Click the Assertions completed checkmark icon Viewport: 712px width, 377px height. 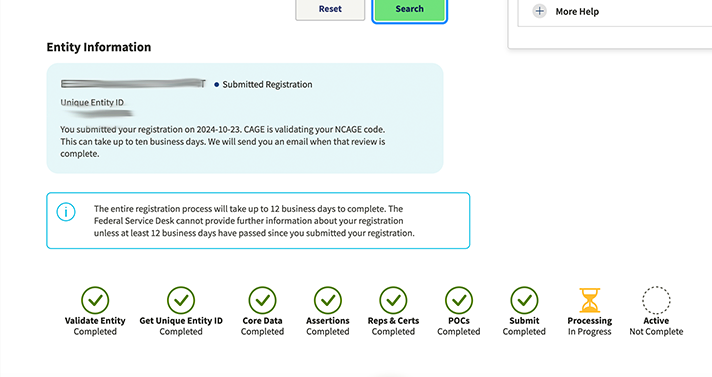coord(328,300)
